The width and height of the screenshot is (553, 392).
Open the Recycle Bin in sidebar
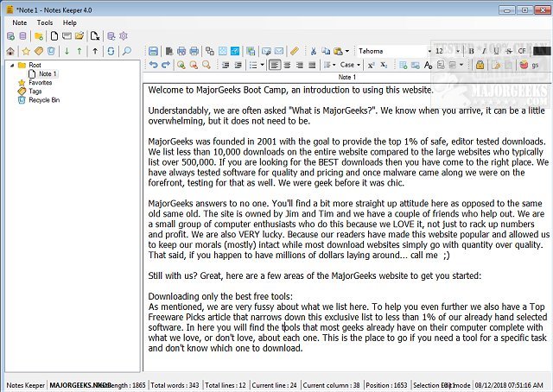pyautogui.click(x=43, y=100)
